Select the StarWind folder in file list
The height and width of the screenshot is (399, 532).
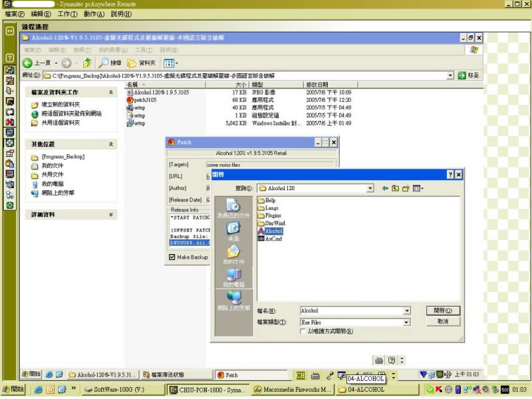click(271, 223)
